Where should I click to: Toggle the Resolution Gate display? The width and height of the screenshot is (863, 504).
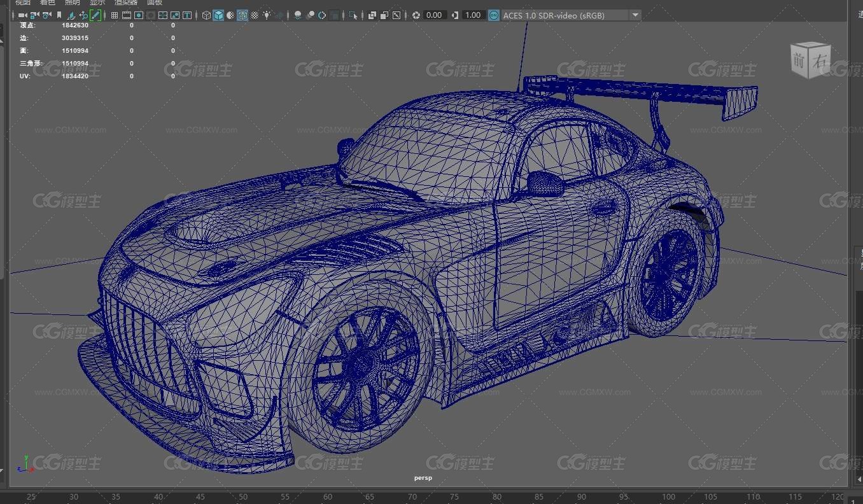point(138,15)
